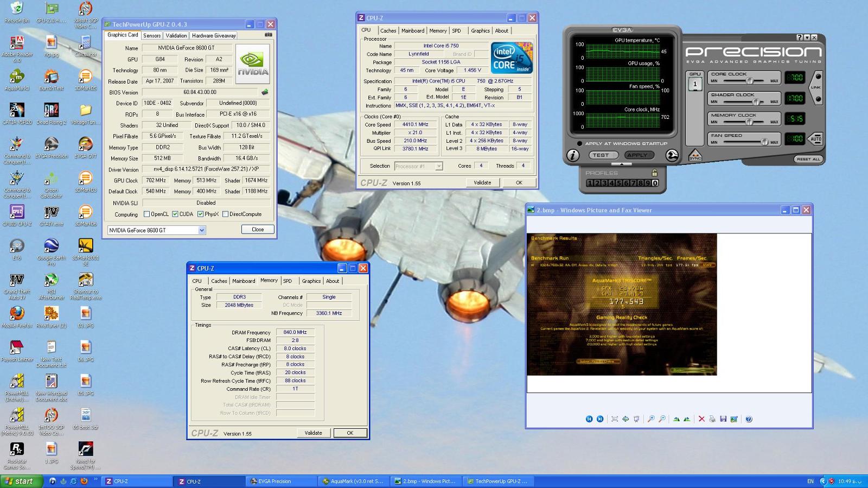The height and width of the screenshot is (488, 868).
Task: Open SPD tab in the CPU-Z memory timings window
Action: (x=288, y=281)
